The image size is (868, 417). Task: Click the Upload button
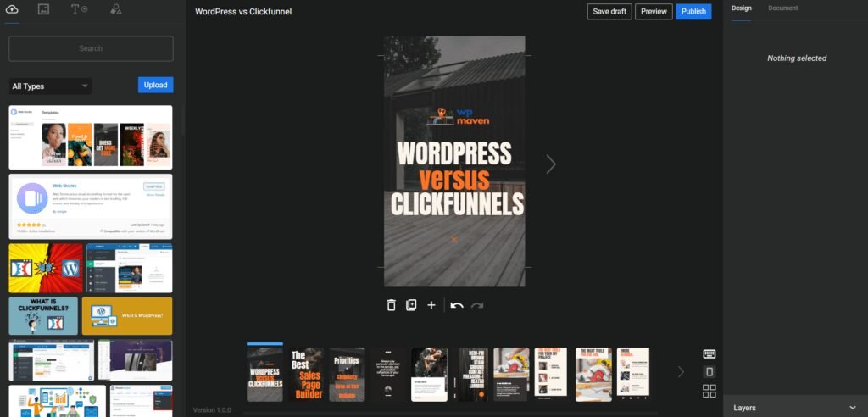click(x=156, y=85)
